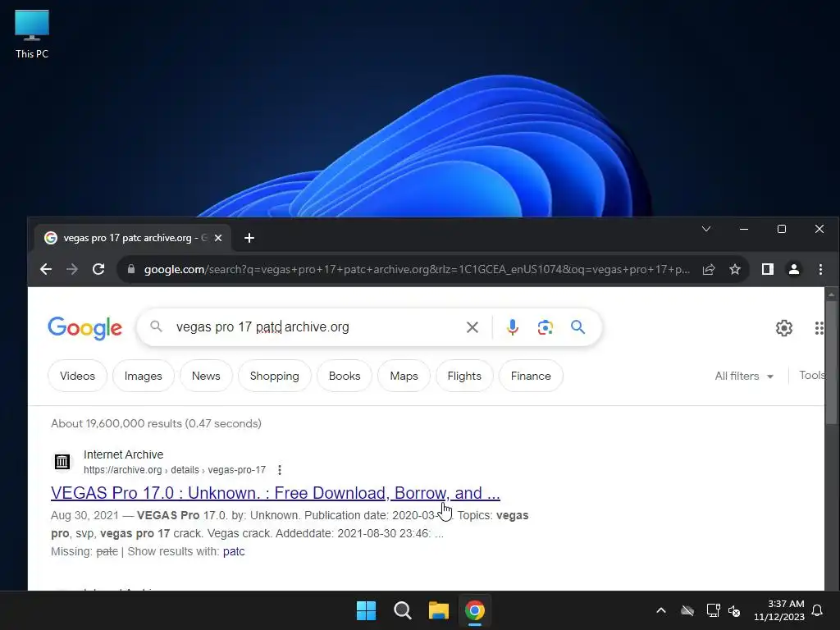This screenshot has height=630, width=840.
Task: Open taskbar Search
Action: 402,610
